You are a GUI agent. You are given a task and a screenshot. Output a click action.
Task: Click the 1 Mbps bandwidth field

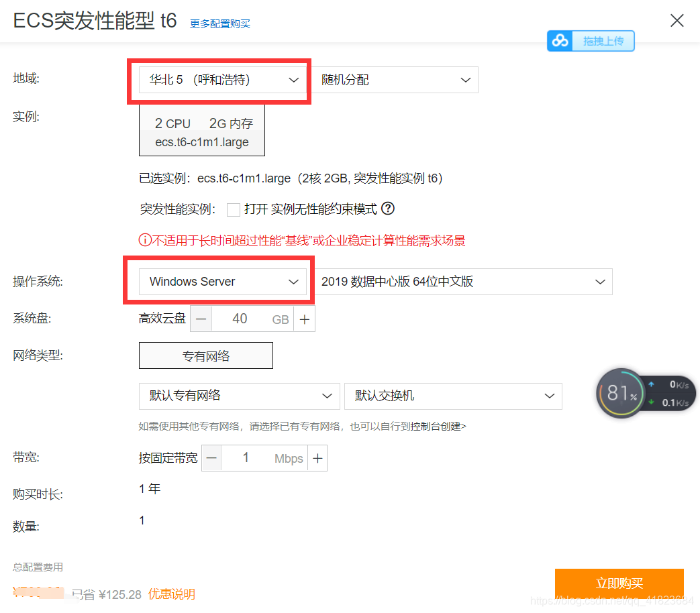(x=264, y=458)
